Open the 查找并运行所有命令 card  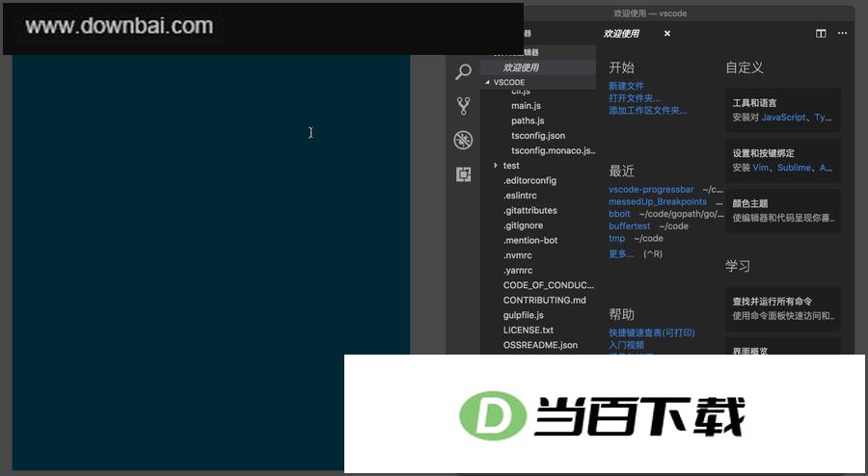click(x=783, y=309)
